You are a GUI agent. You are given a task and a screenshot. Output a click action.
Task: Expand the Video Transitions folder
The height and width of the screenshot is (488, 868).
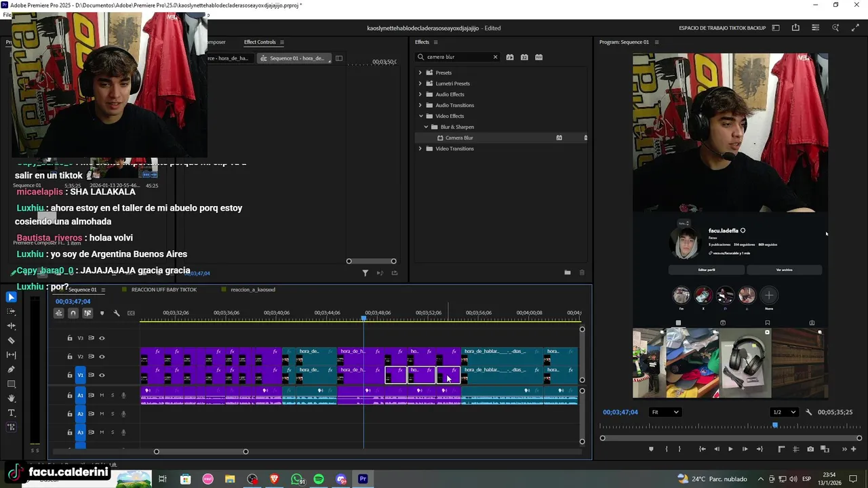[x=420, y=148]
